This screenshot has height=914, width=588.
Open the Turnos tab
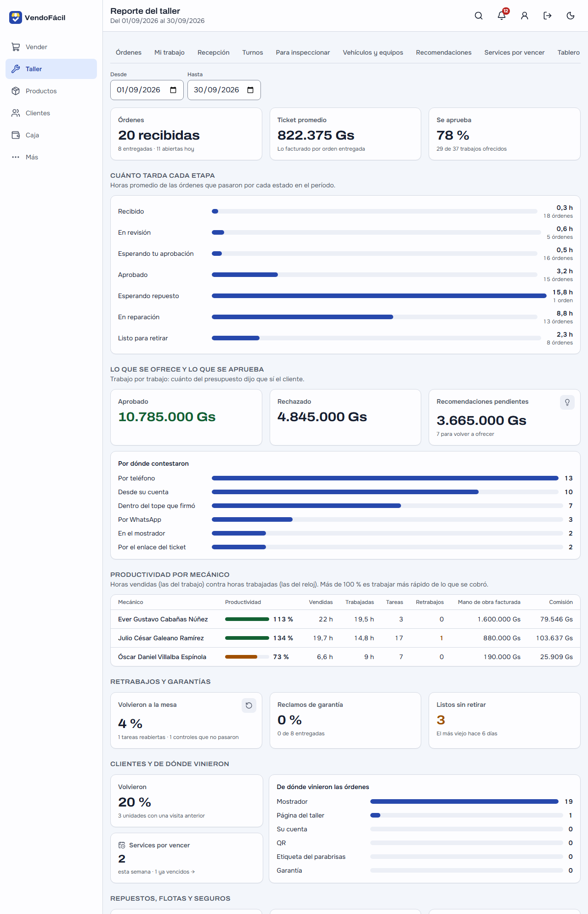click(x=253, y=52)
